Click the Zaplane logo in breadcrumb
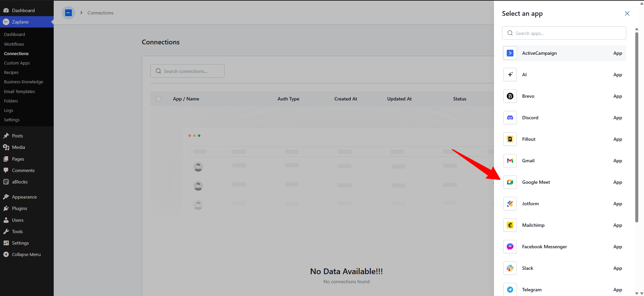Screen dimensions: 644x296 click(x=68, y=13)
